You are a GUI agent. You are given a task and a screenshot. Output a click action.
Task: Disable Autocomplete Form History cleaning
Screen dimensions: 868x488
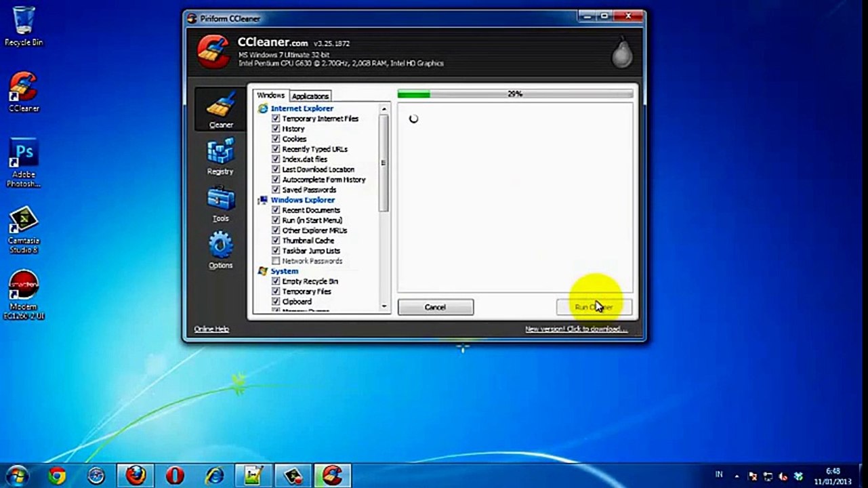click(x=276, y=180)
